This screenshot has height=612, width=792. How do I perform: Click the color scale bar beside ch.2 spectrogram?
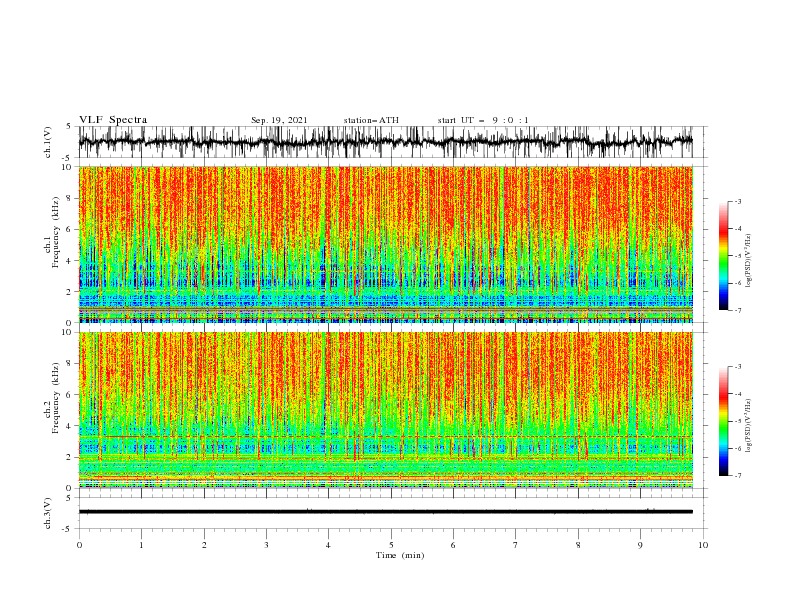click(x=723, y=421)
